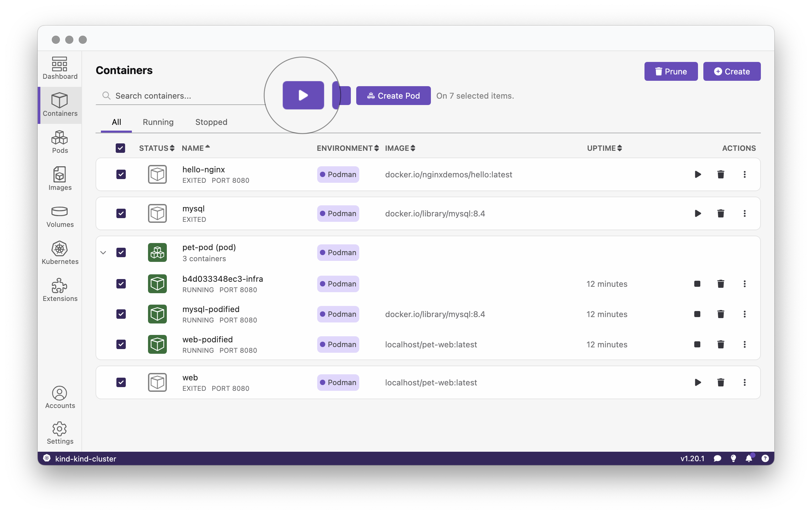This screenshot has height=515, width=812.
Task: Click the Create Pod button
Action: pyautogui.click(x=393, y=96)
